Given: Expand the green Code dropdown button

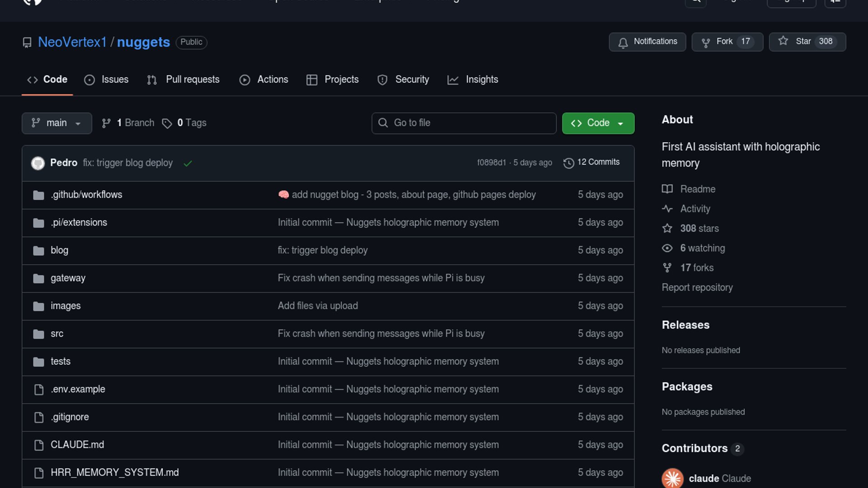Looking at the screenshot, I should pyautogui.click(x=598, y=123).
